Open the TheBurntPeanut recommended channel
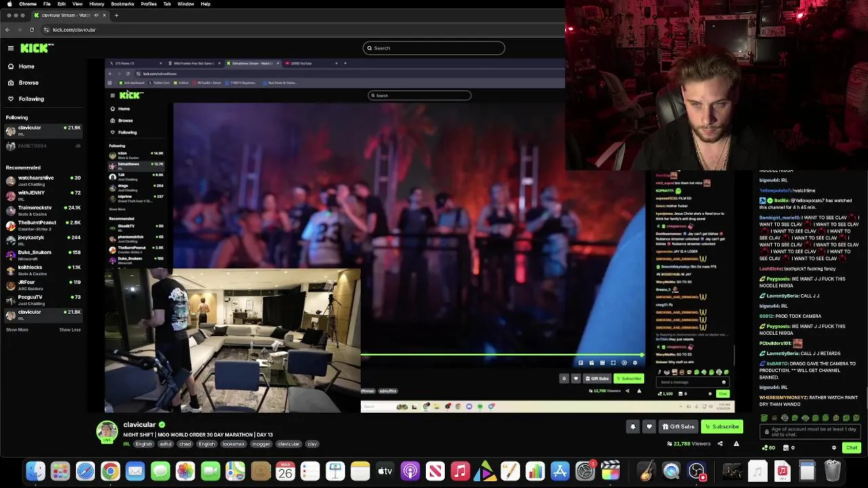 pos(43,225)
